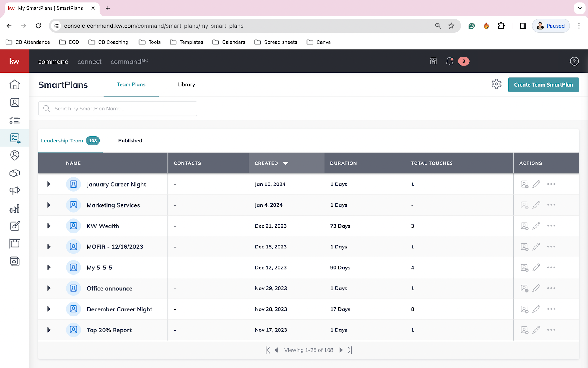Screen dimensions: 588x368
Task: Go to the previous page of results
Action: (x=277, y=350)
